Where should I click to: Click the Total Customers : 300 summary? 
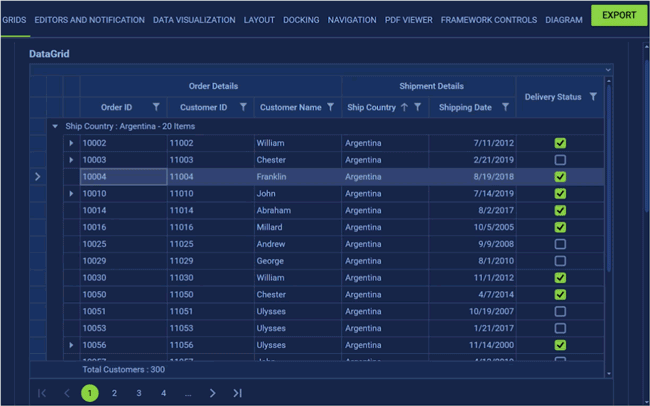[x=124, y=370]
